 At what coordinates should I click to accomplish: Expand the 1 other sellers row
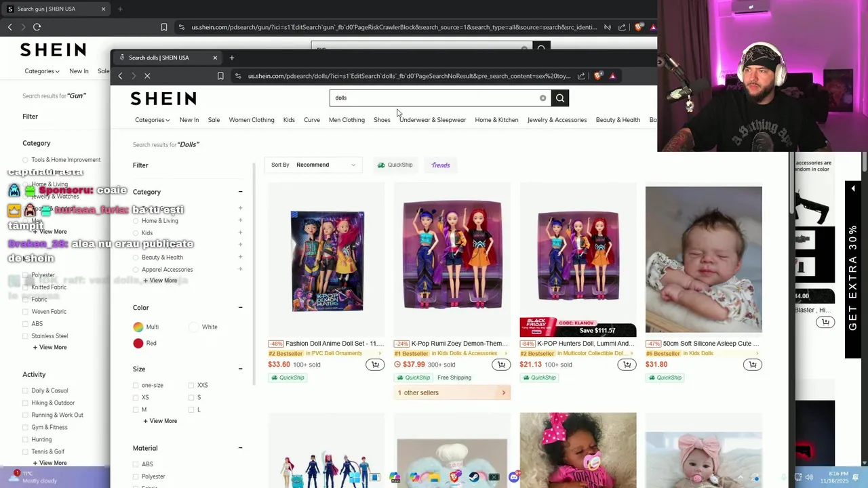(x=452, y=392)
